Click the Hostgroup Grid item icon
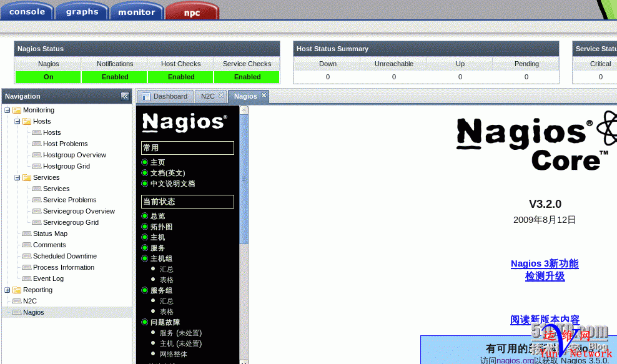 [37, 166]
